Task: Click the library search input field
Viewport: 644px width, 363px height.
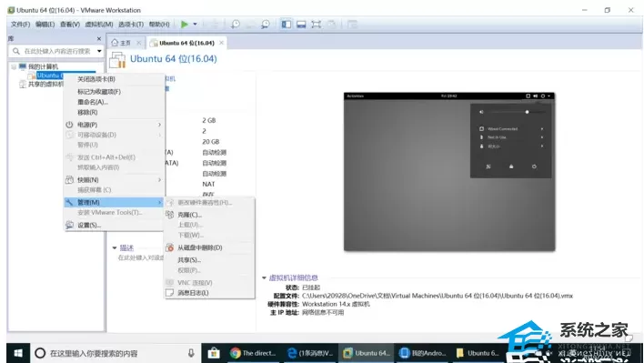Action: click(55, 51)
